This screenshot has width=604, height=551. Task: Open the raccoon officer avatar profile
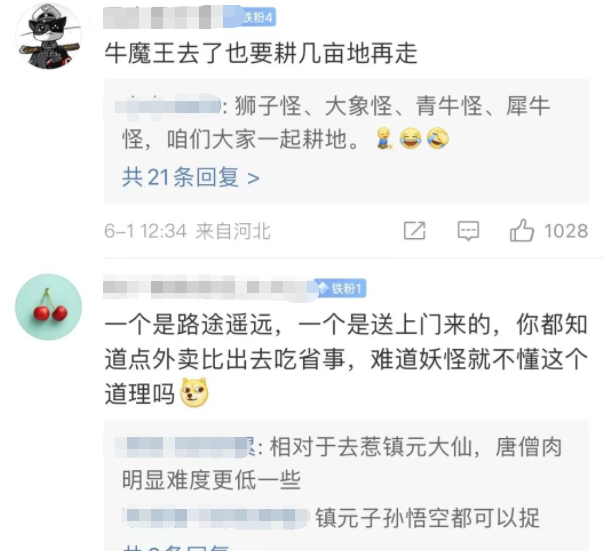point(49,36)
